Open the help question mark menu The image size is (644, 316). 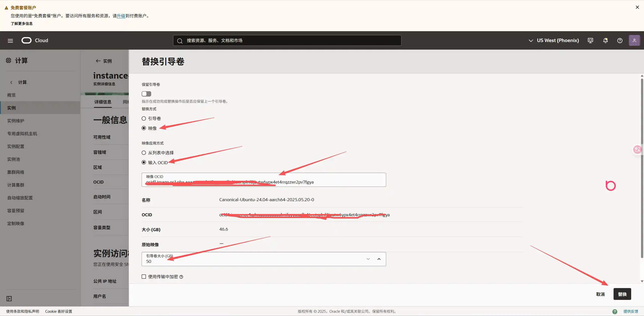point(620,41)
